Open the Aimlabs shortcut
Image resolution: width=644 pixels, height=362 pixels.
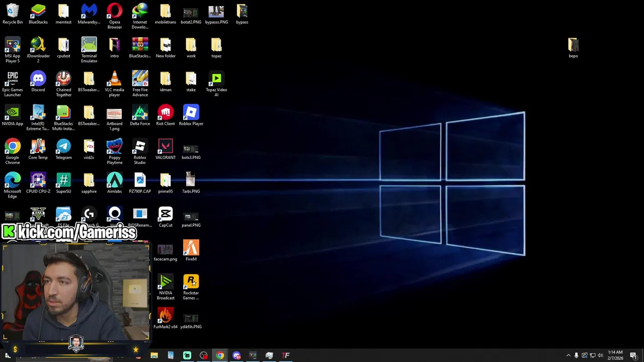[114, 183]
